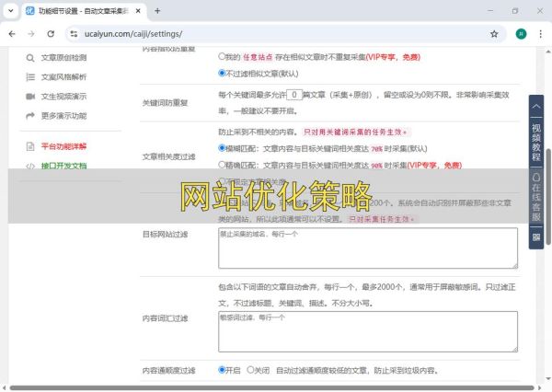The width and height of the screenshot is (552, 392).
Task: Open a new tab with plus button
Action: pyautogui.click(x=157, y=11)
